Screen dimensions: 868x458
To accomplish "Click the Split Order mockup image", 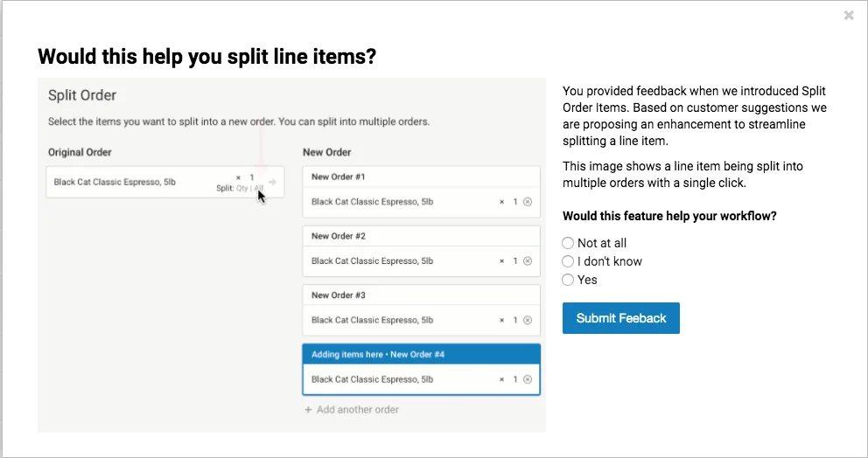I will point(291,255).
